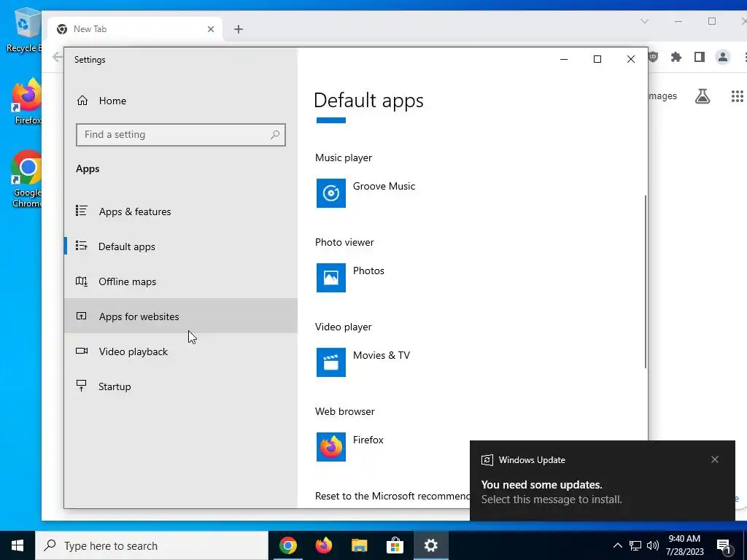Open the Windows Start menu
The image size is (747, 560).
(18, 545)
